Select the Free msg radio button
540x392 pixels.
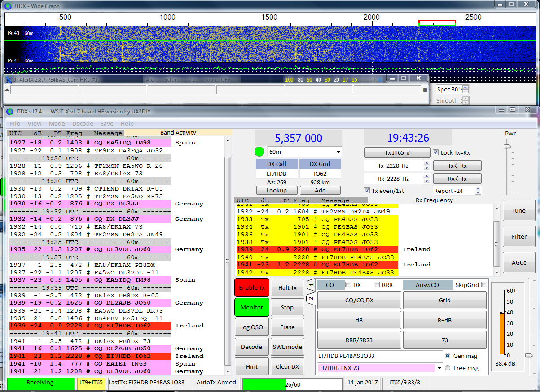(x=447, y=367)
